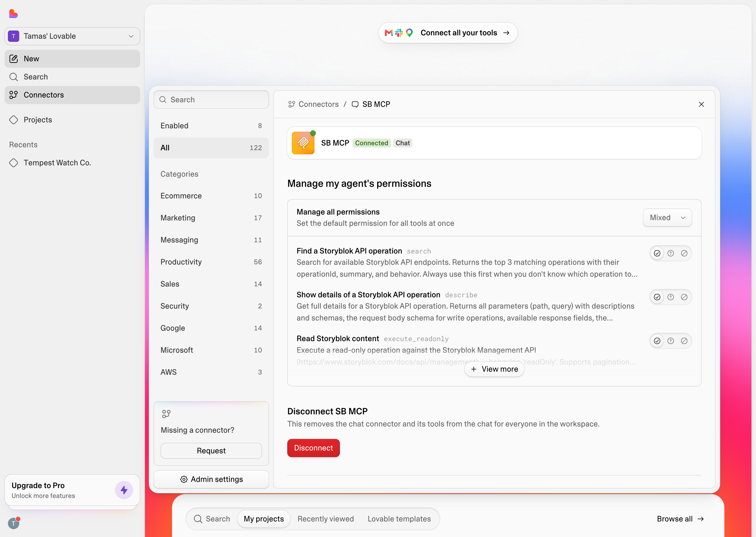Click the sidebar Connectors icon

click(x=14, y=95)
